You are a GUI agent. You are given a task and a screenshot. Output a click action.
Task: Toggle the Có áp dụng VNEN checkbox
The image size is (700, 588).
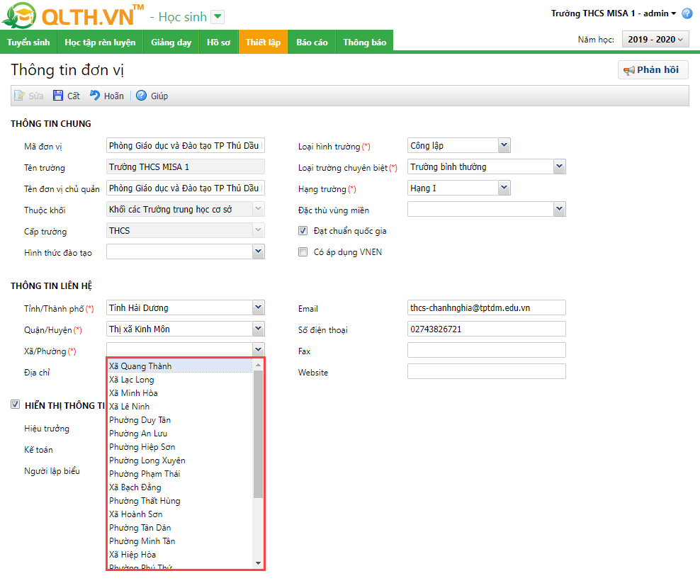pos(303,251)
